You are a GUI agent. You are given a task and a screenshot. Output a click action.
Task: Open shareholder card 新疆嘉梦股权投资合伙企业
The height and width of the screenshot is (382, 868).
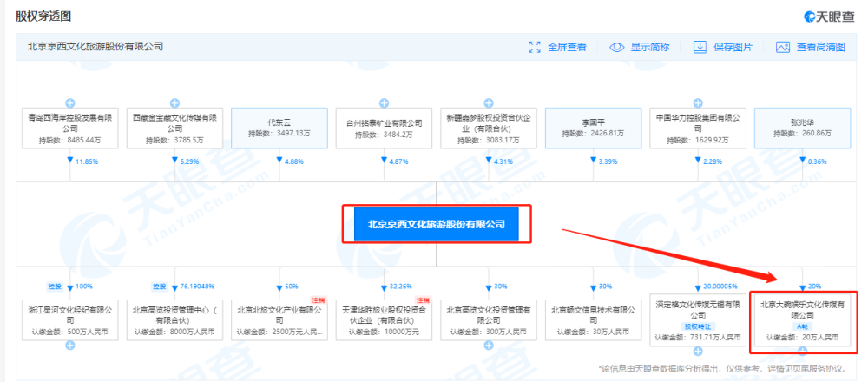[x=488, y=128]
